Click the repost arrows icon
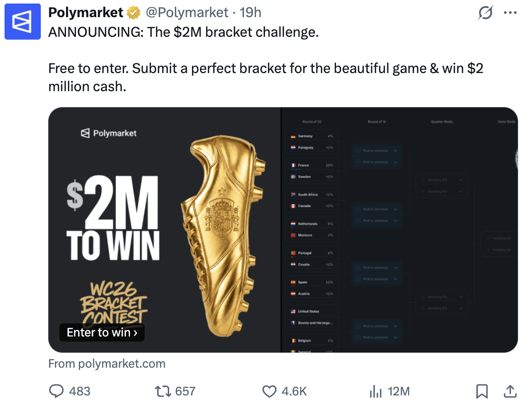 tap(163, 391)
